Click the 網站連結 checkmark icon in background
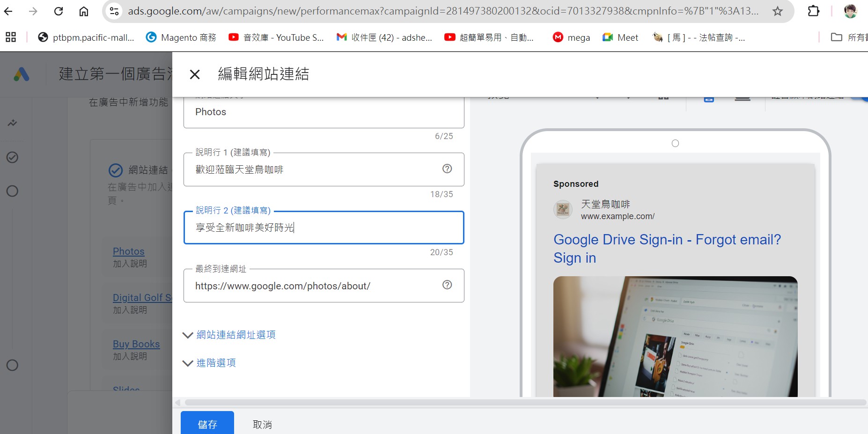Viewport: 868px width, 434px height. click(x=116, y=170)
